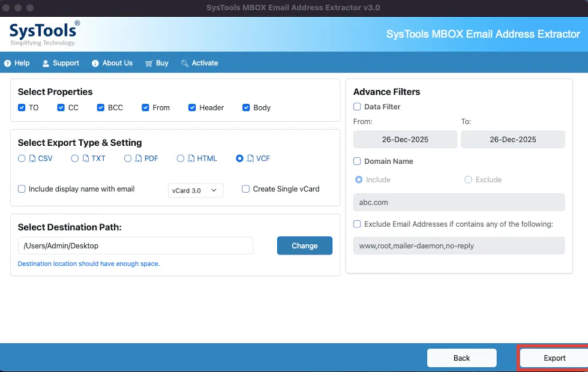588x372 pixels.
Task: Click the destination path input field
Action: 136,245
